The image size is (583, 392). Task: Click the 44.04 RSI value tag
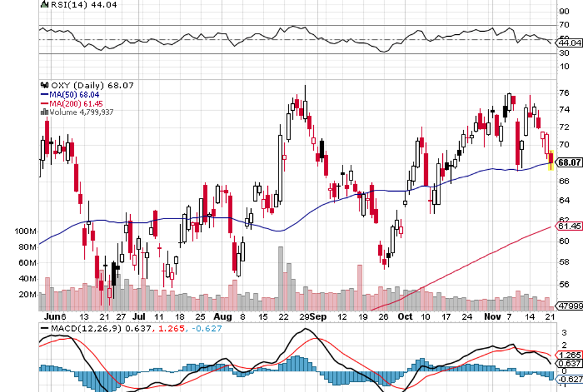point(571,43)
